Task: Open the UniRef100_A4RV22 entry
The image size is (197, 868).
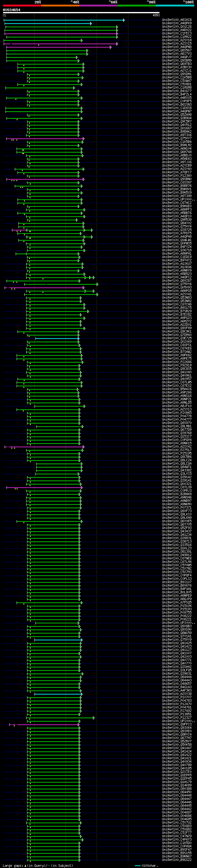Action: pos(177,30)
